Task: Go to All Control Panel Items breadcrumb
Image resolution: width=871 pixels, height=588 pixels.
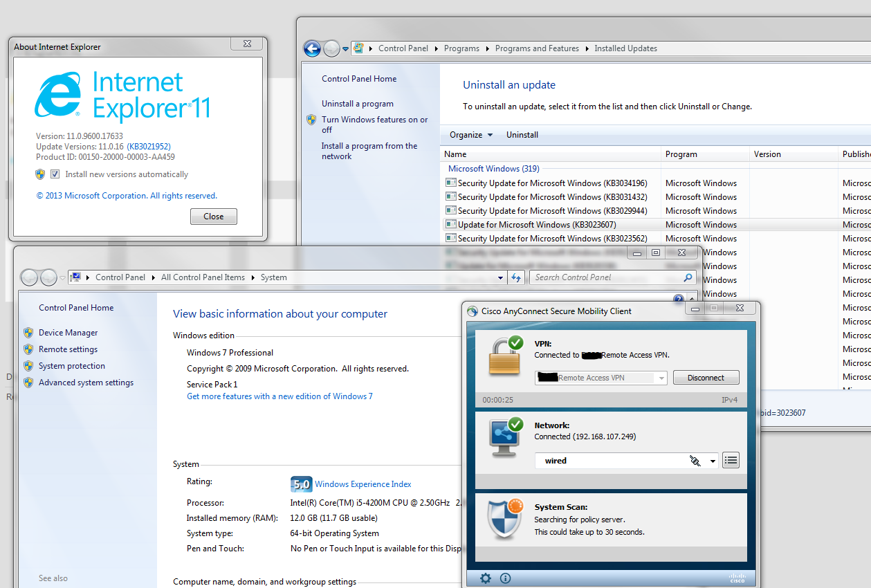Action: point(203,277)
